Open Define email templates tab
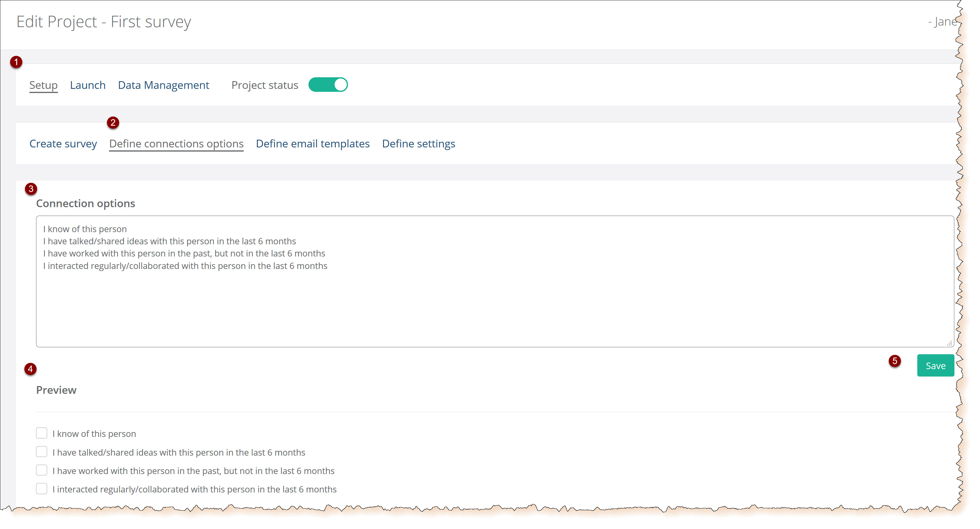This screenshot has width=980, height=529. click(312, 144)
